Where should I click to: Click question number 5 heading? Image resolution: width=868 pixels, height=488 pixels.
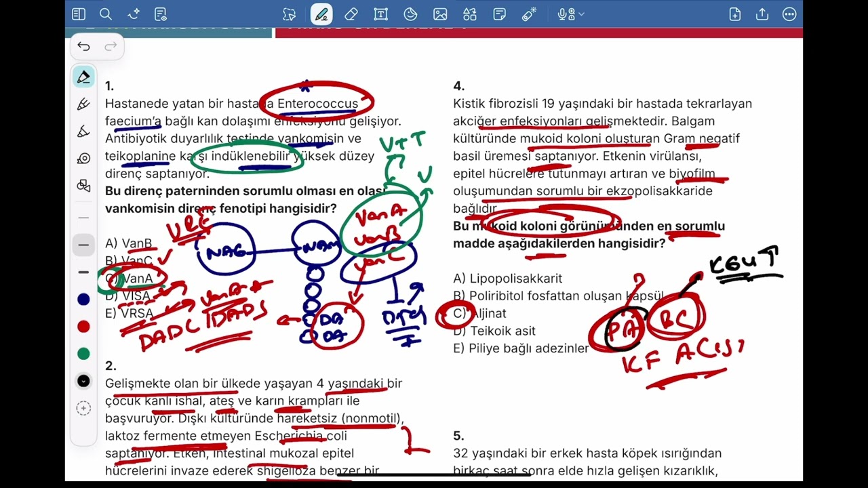458,436
